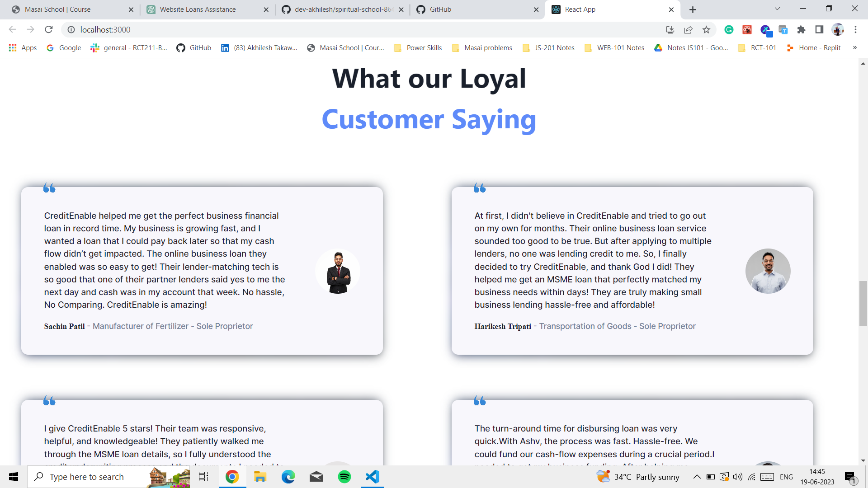Image resolution: width=868 pixels, height=488 pixels.
Task: Open RCT-101 bookmark folder
Action: [757, 47]
